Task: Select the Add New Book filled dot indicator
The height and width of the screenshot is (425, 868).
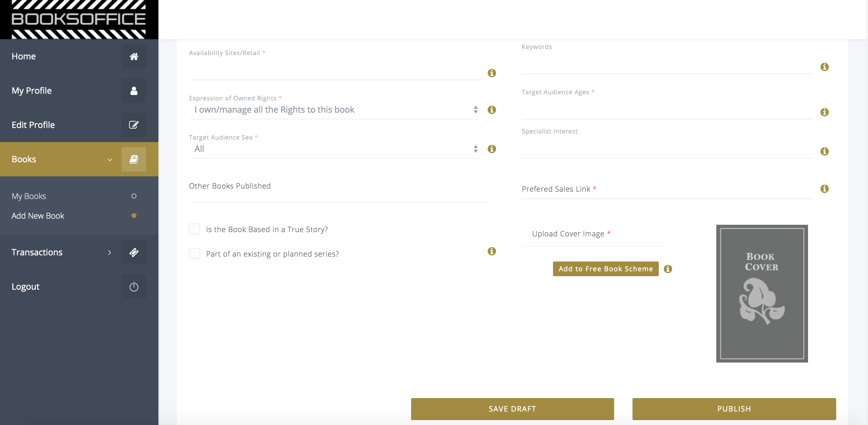Action: [x=134, y=216]
